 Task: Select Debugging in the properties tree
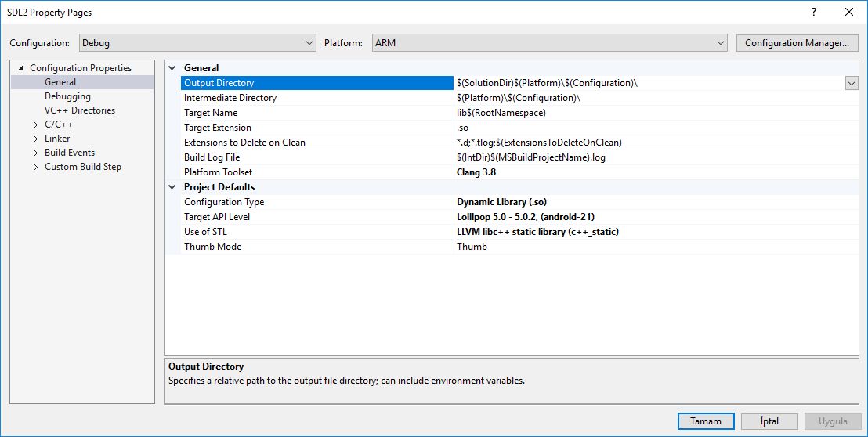tap(67, 96)
